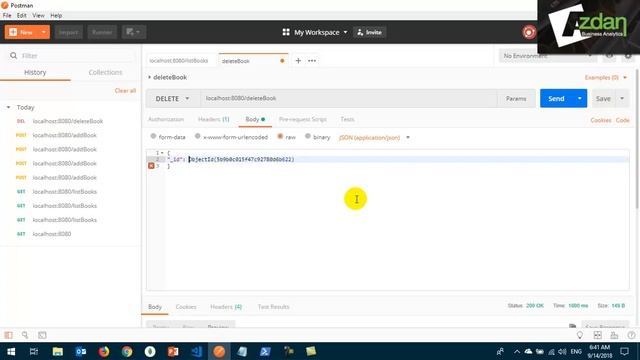Expand the Examples (0) dropdown

(606, 77)
